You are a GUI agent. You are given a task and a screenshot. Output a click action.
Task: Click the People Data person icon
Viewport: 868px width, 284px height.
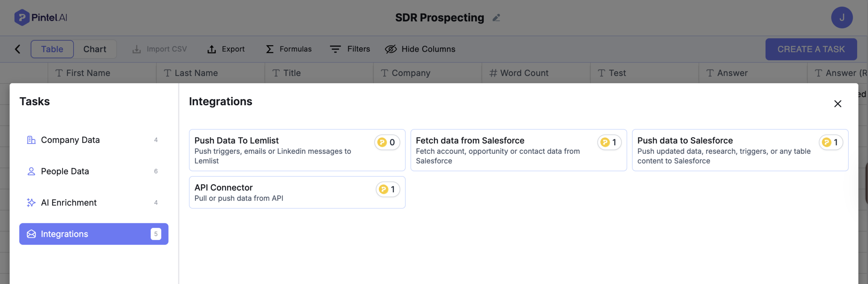31,171
